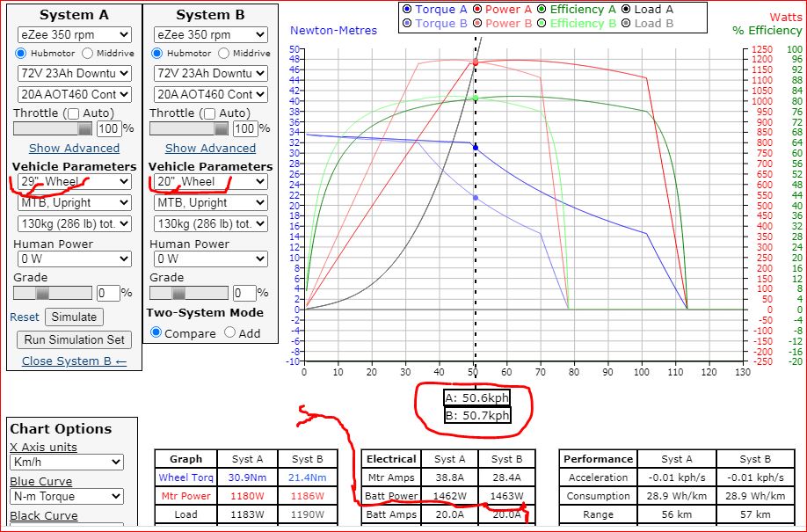The image size is (807, 532).
Task: Expand System A 29" Wheel dropdown
Action: point(74,182)
